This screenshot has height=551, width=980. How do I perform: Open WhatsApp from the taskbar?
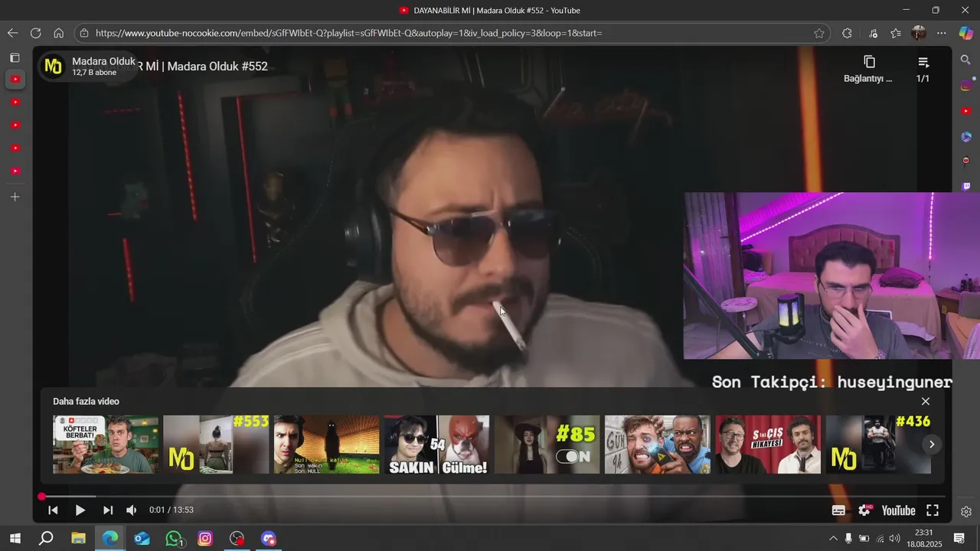[174, 539]
